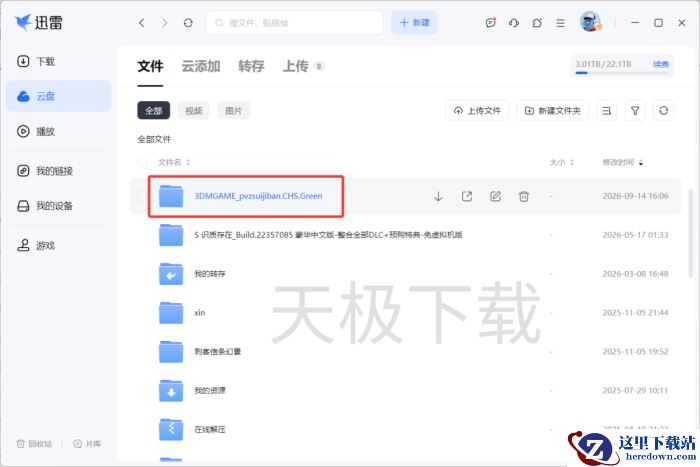Sort by 大小 column
Screen dimensions: 700x467
pyautogui.click(x=561, y=162)
